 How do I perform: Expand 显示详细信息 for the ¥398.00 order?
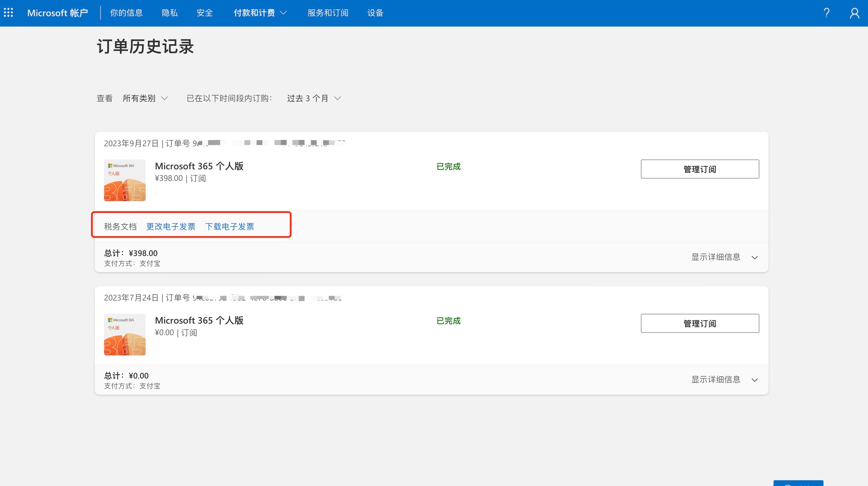pos(724,257)
